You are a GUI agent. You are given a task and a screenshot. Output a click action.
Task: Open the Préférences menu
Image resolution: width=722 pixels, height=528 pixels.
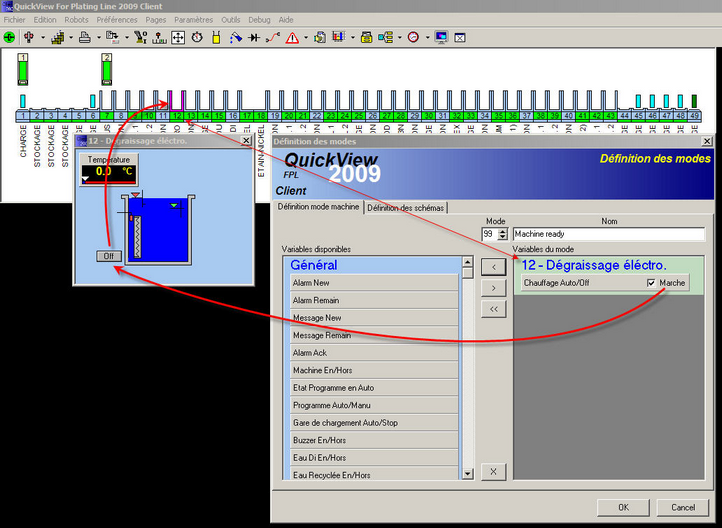pyautogui.click(x=116, y=20)
